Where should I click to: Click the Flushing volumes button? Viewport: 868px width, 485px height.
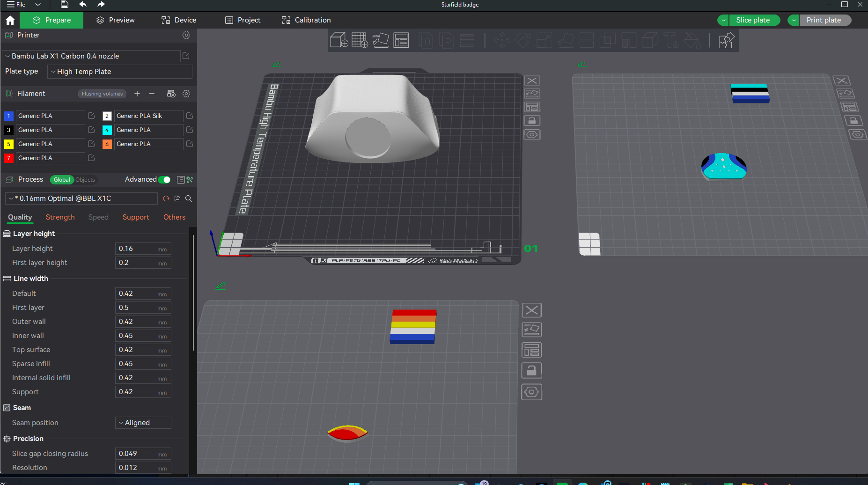[x=102, y=94]
